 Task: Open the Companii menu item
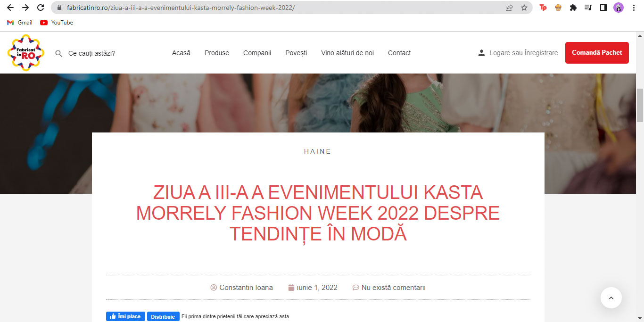point(257,53)
